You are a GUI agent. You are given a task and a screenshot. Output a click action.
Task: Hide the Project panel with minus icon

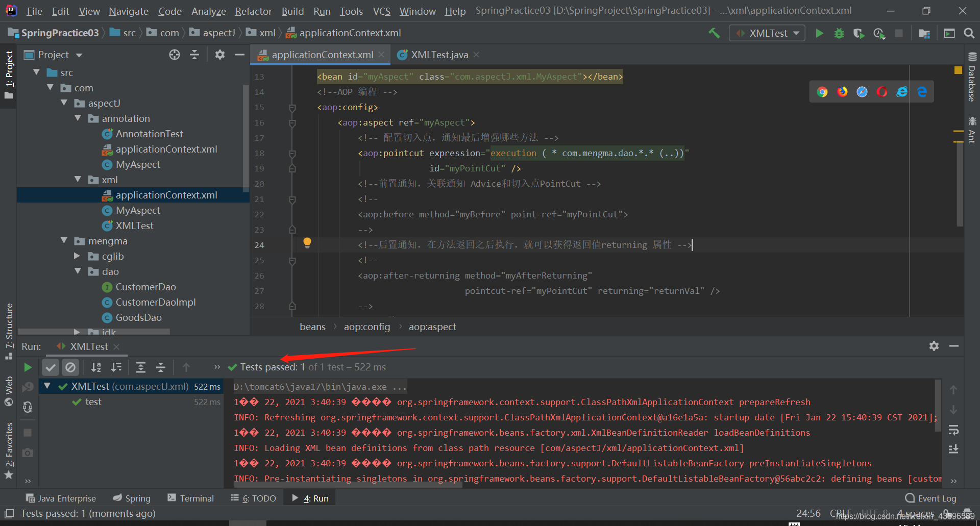tap(239, 55)
